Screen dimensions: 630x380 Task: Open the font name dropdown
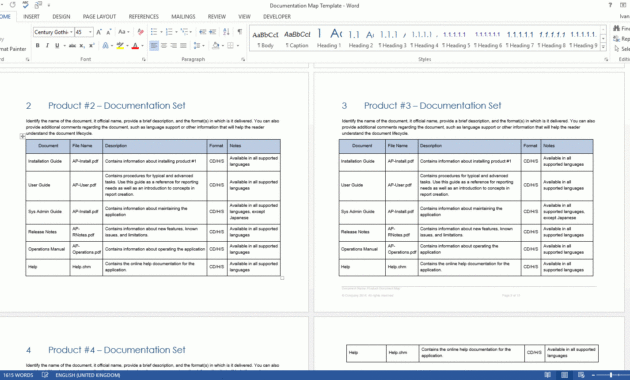pos(71,32)
